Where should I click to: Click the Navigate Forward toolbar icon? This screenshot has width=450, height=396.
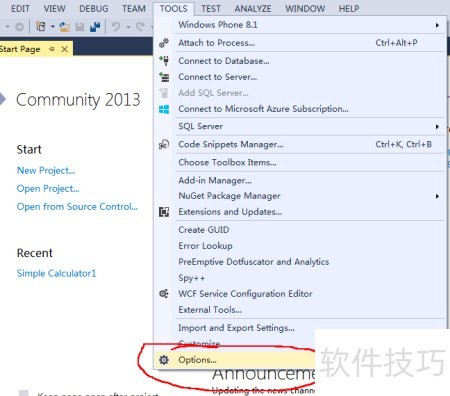[19, 26]
